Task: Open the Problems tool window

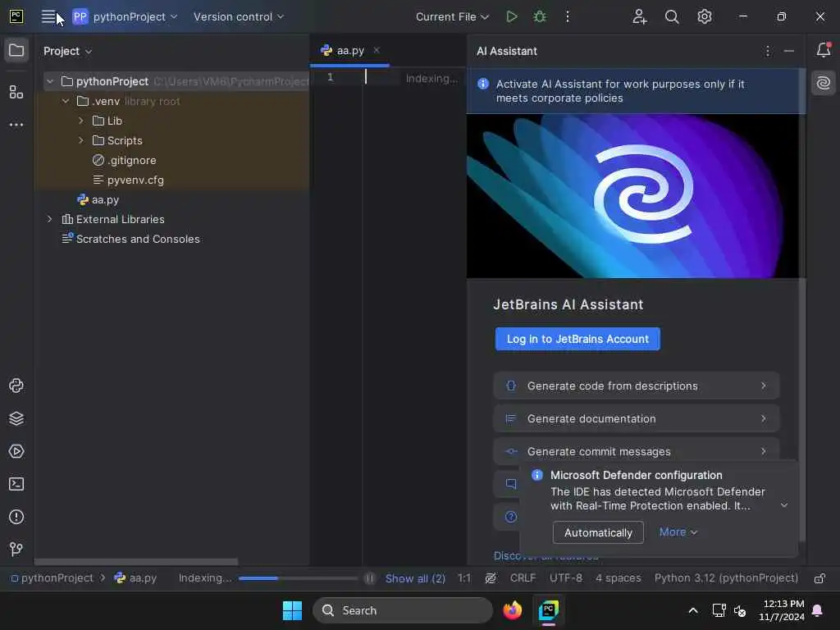Action: coord(16,517)
